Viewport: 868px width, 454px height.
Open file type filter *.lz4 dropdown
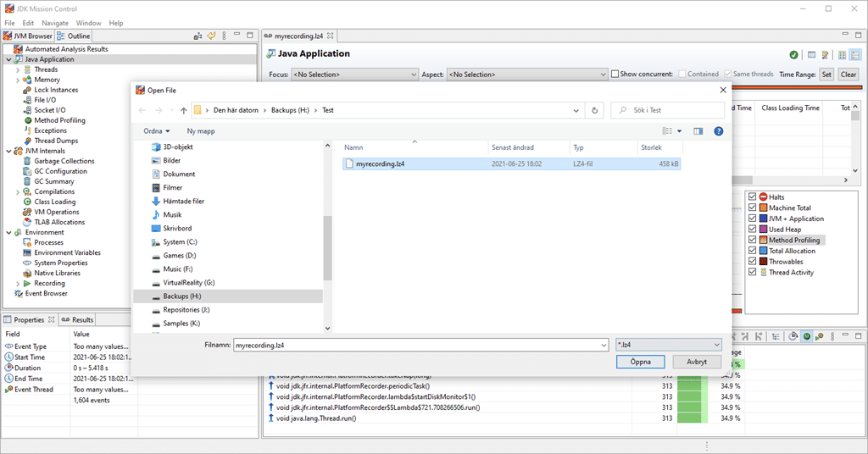[668, 345]
